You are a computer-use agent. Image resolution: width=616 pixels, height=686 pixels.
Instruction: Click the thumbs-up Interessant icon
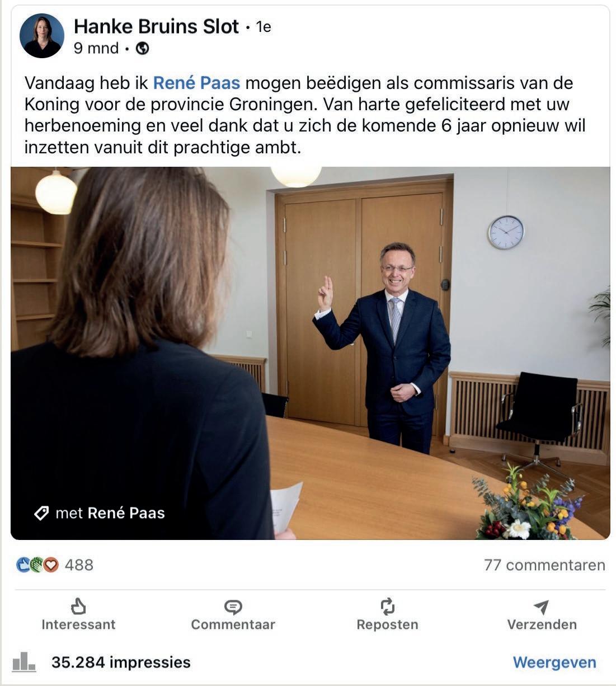coord(78,606)
